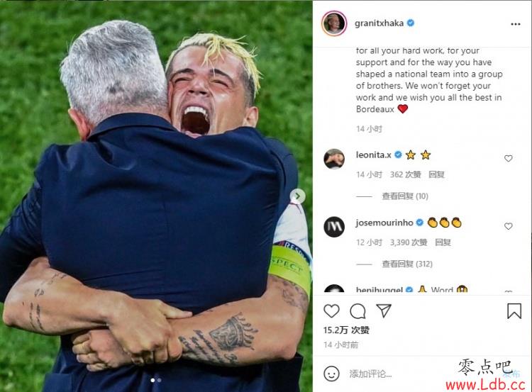Open josemourinho's profile avatar
This screenshot has height=392, width=532.
(334, 227)
